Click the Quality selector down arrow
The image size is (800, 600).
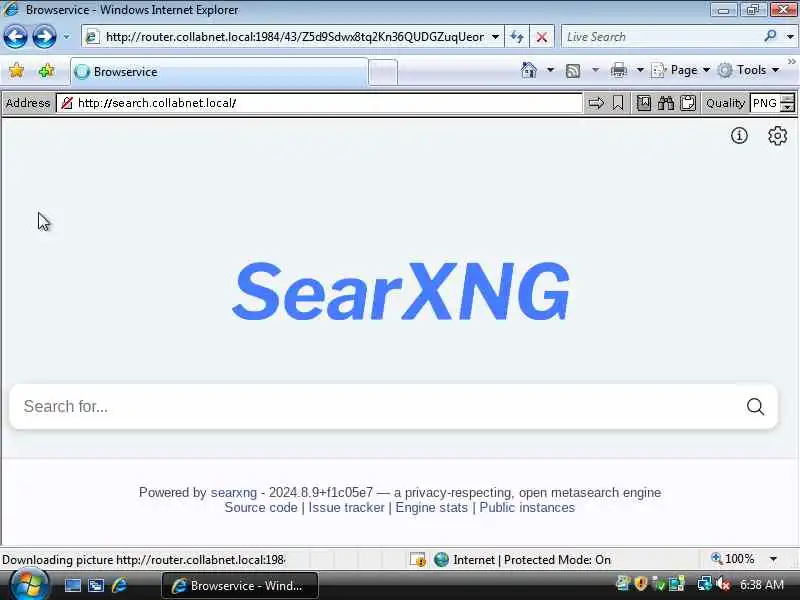point(788,108)
